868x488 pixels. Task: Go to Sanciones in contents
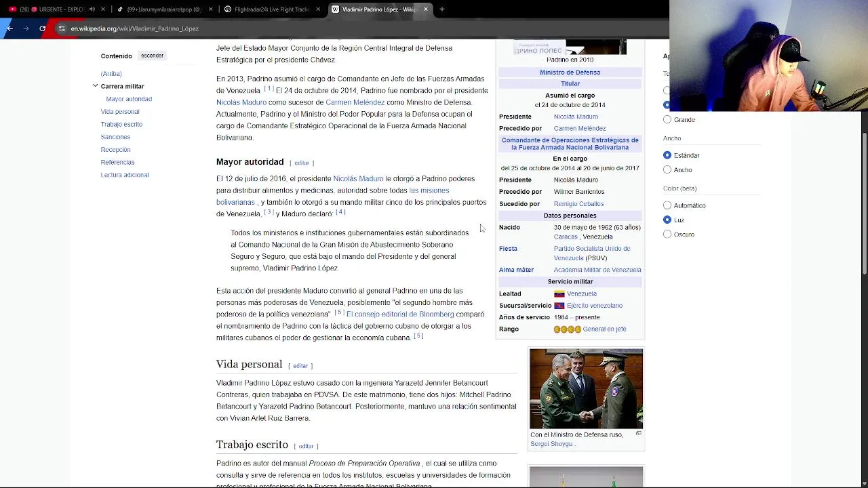[x=115, y=137]
